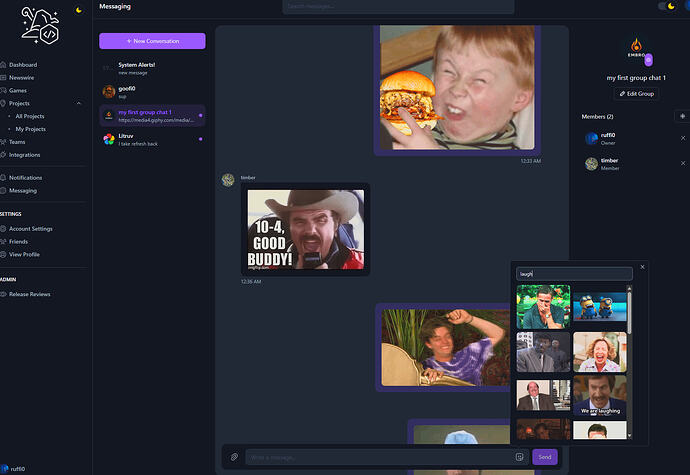The height and width of the screenshot is (475, 690).
Task: Open the laughing man on couch GIF
Action: pos(445,348)
